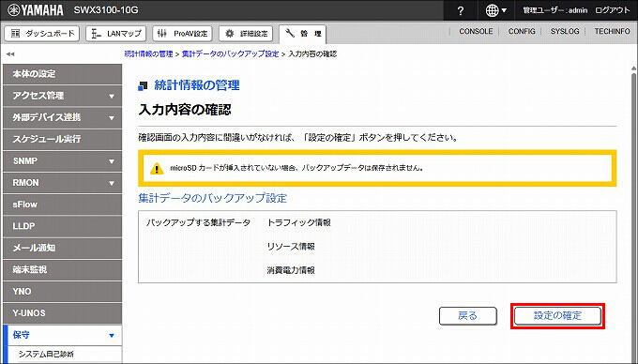Open the ProAV設定 tab
Viewport: 638px width, 364px height.
point(183,34)
